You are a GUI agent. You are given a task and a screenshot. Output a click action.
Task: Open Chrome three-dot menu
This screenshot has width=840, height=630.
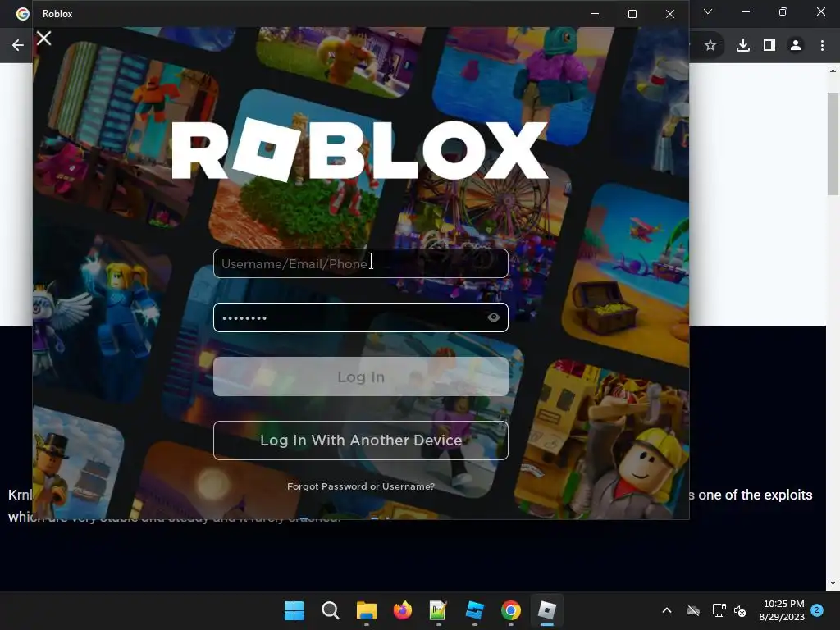[822, 46]
